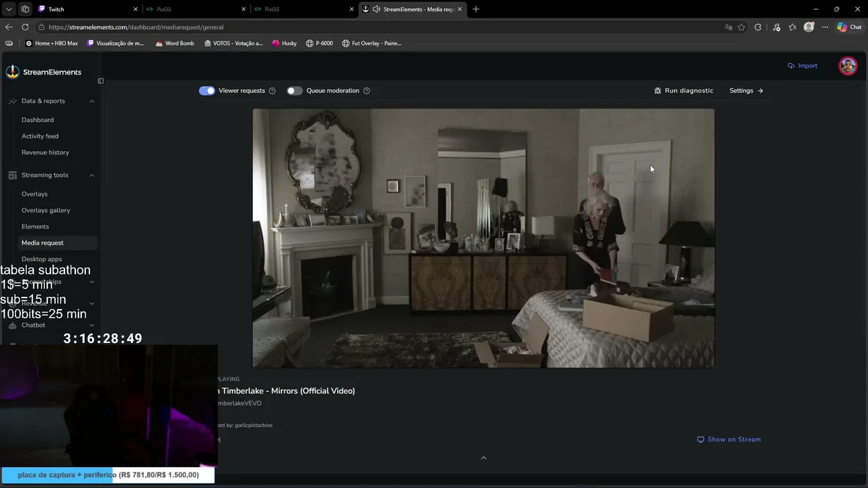Open Desktop apps in the sidebar

point(41,259)
